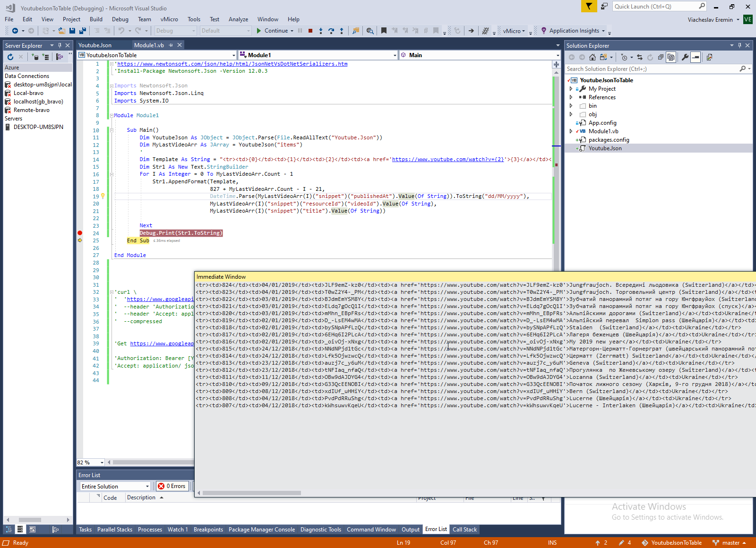756x548 pixels.
Task: Open the Debug menu
Action: point(120,19)
